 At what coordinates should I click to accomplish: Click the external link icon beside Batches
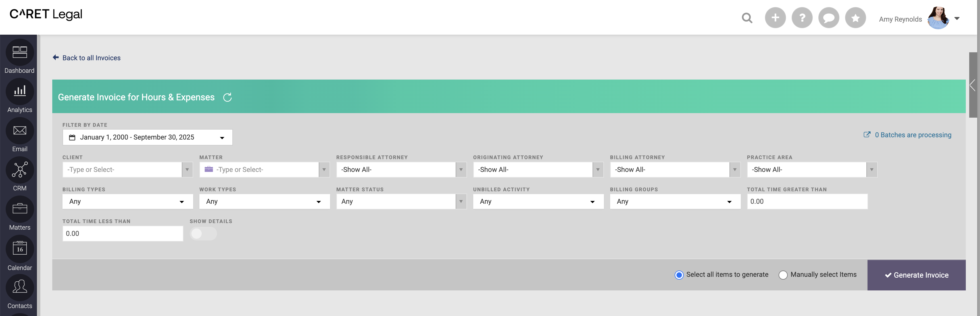[x=867, y=134]
